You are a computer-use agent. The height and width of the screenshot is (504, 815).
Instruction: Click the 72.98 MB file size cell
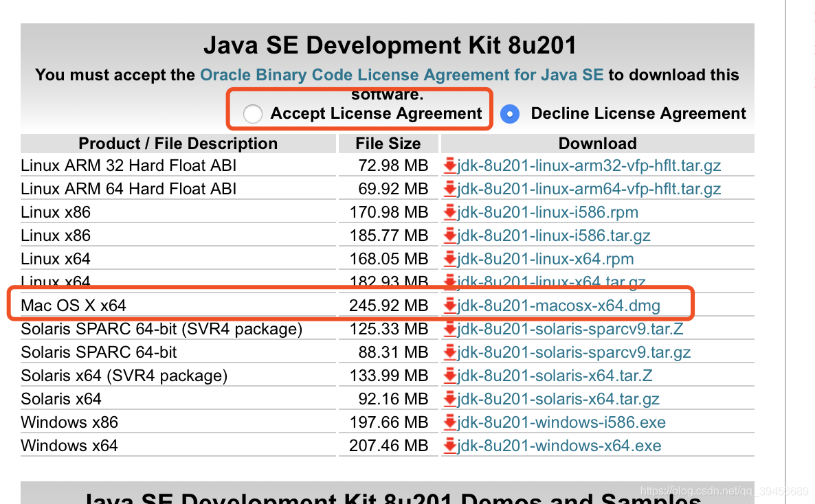(x=388, y=165)
